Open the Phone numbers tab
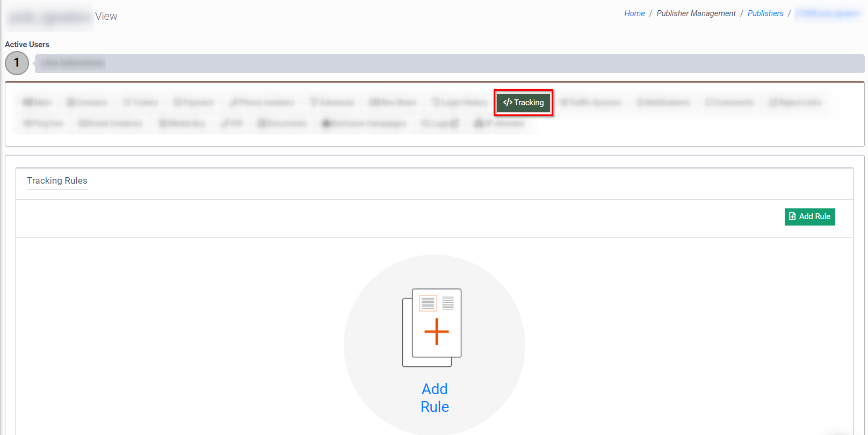 pyautogui.click(x=262, y=103)
